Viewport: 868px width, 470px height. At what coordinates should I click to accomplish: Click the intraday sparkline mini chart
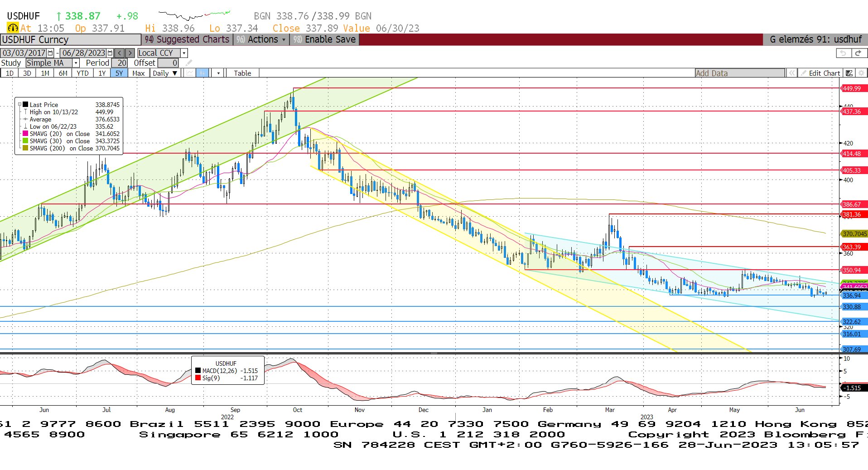click(194, 15)
